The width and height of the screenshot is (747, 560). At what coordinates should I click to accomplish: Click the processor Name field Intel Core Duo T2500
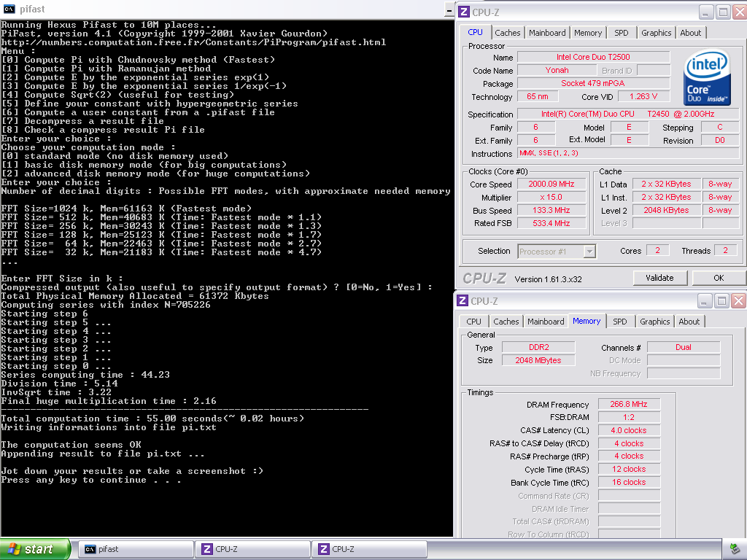point(594,57)
